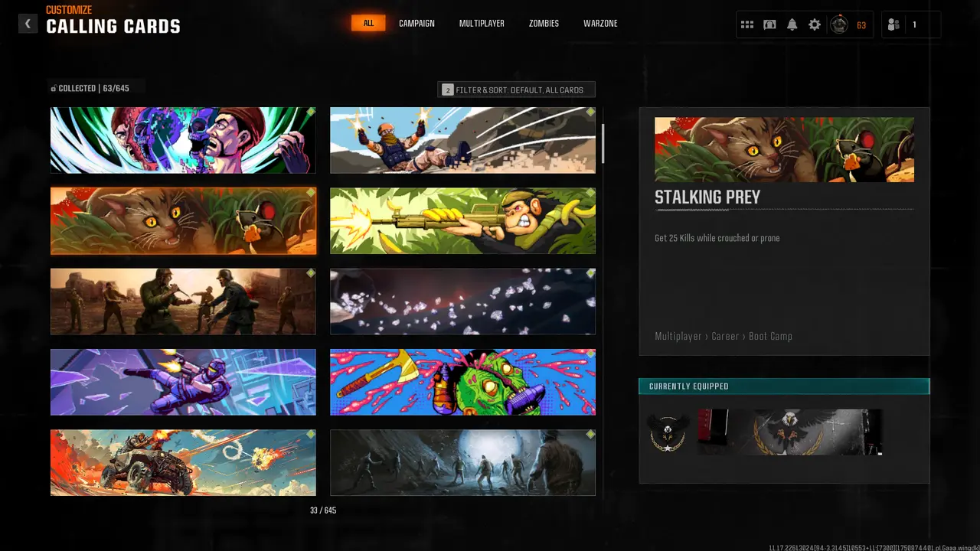Switch to the WARZONE tab
980x551 pixels.
pos(600,23)
